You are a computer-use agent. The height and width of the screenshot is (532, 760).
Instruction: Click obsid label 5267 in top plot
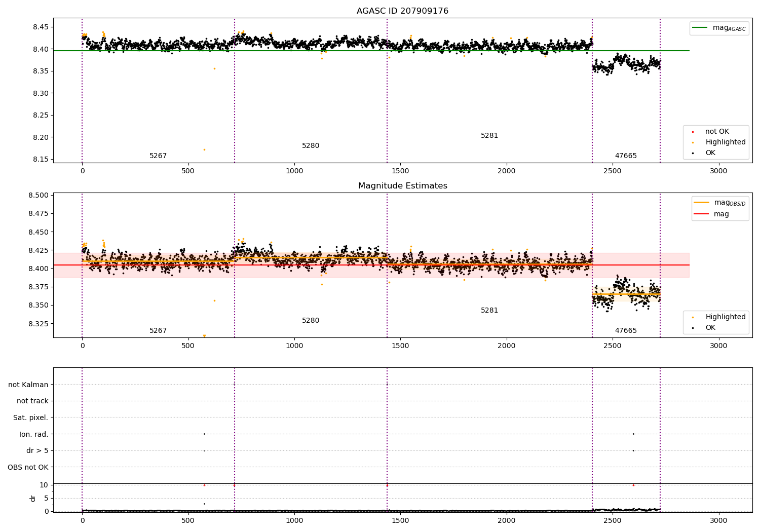click(x=158, y=156)
